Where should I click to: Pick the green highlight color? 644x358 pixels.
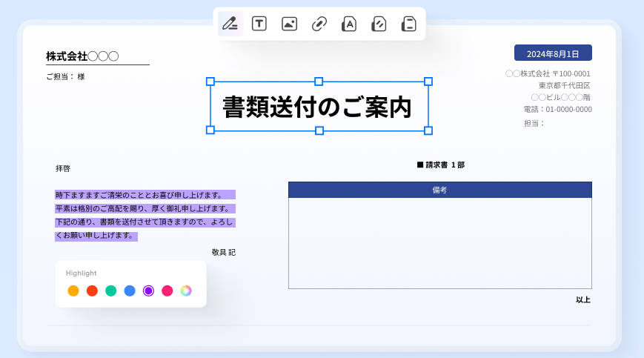coord(111,291)
